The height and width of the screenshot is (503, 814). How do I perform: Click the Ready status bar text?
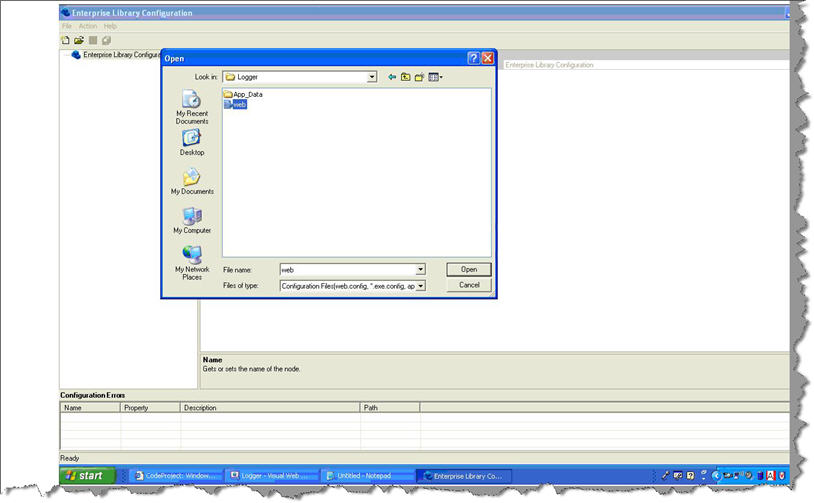click(70, 458)
